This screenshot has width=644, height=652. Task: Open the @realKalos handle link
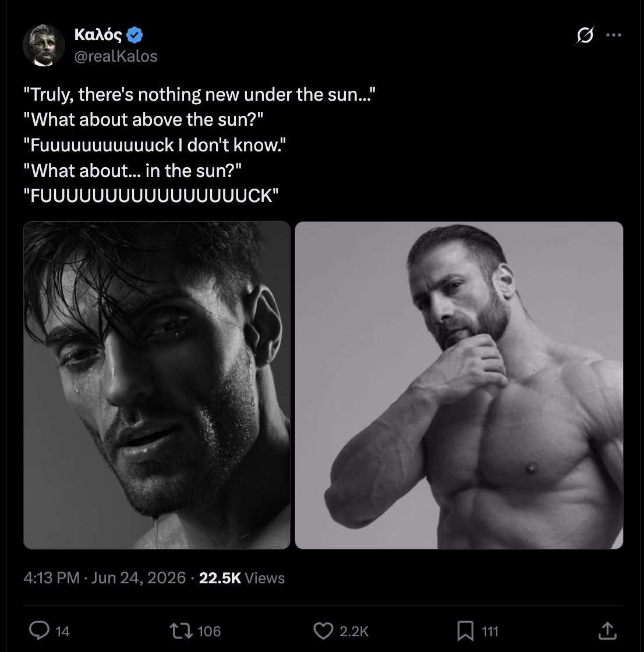coord(116,56)
